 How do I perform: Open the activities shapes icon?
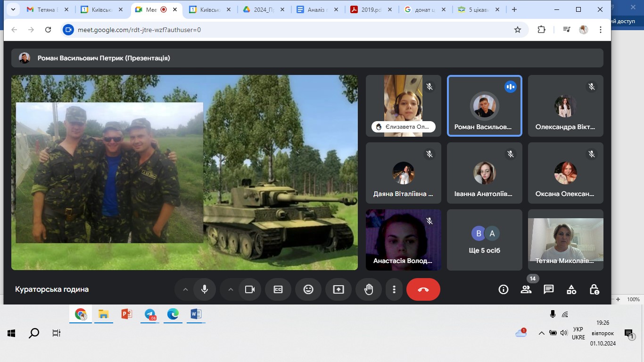571,289
